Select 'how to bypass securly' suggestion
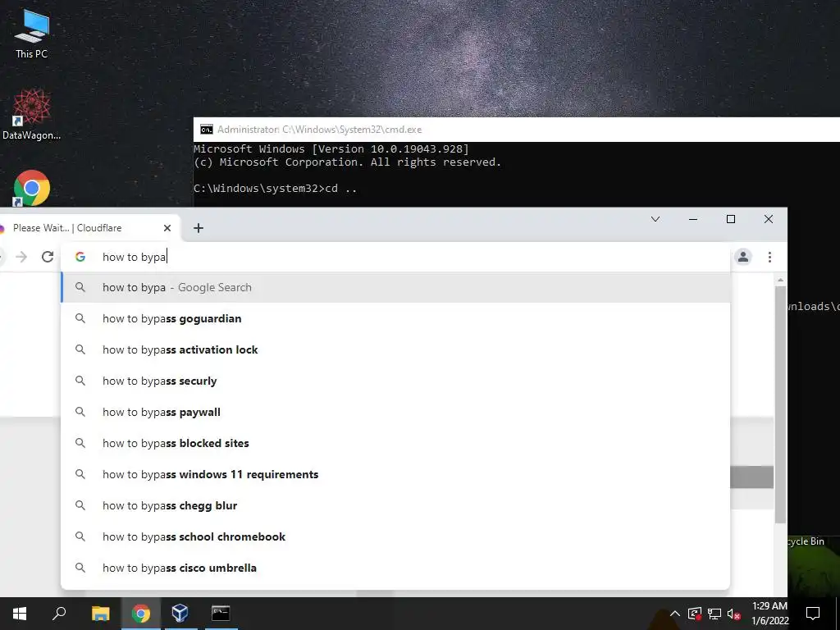Screen dimensions: 840x630 (395, 381)
